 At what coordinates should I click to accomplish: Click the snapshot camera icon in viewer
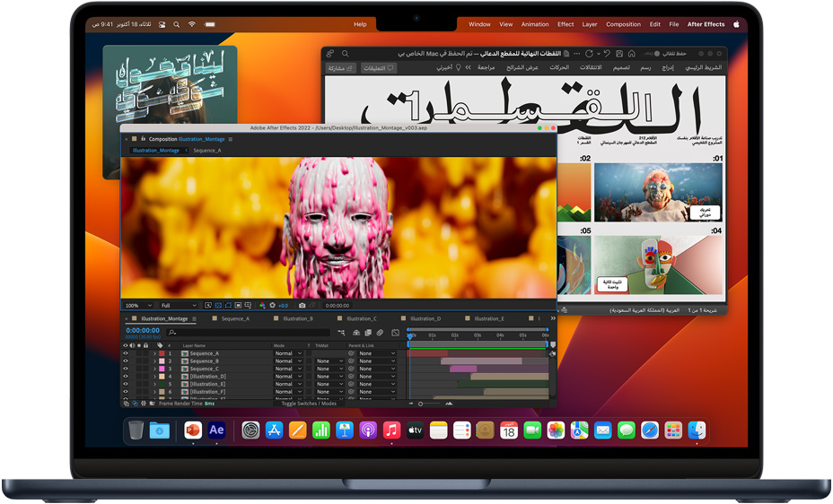coord(302,306)
